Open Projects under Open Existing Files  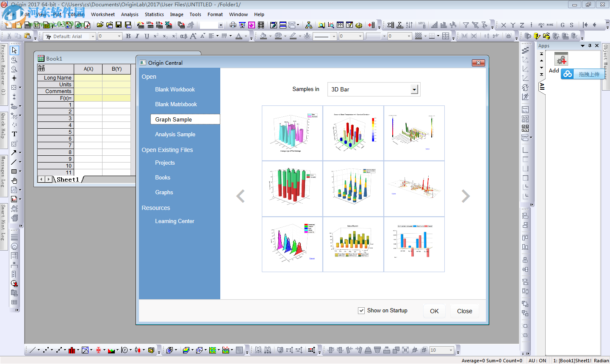point(165,163)
